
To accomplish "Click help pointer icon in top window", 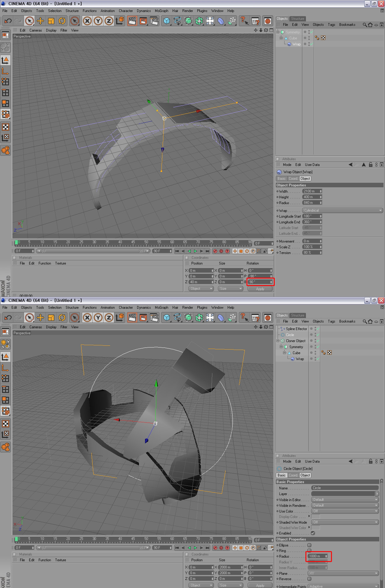I will pyautogui.click(x=244, y=21).
